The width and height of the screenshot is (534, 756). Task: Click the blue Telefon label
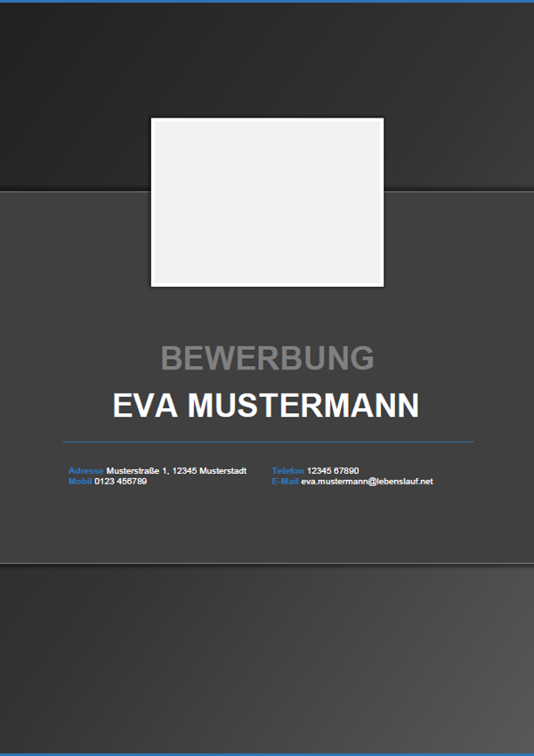pos(287,470)
